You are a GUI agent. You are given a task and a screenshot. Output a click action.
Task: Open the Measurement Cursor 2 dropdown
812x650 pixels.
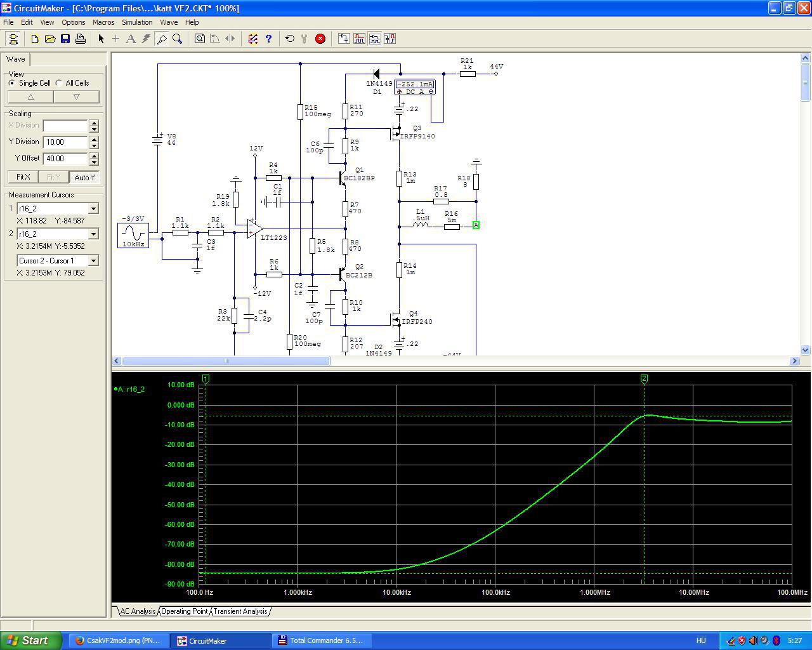(x=93, y=234)
